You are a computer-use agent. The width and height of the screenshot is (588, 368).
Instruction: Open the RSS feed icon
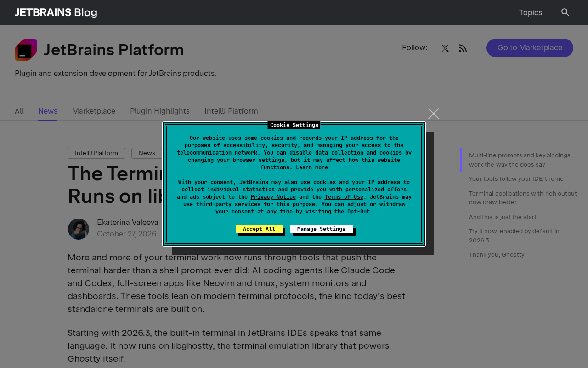tap(463, 48)
